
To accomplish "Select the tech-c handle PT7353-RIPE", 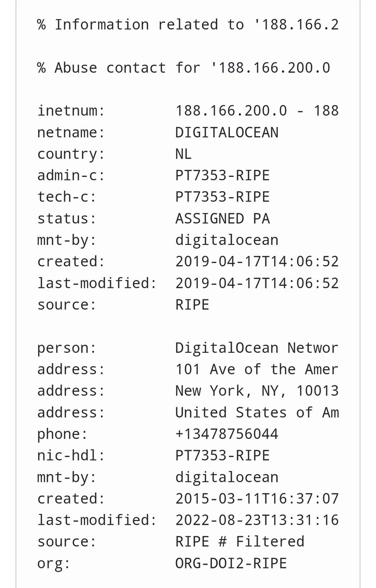I will tap(222, 197).
